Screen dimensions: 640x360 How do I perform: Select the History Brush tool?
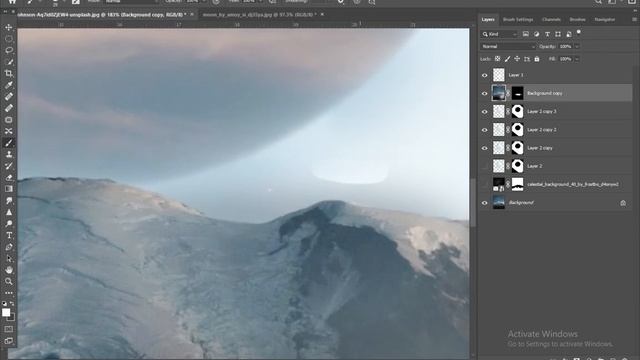(x=9, y=166)
